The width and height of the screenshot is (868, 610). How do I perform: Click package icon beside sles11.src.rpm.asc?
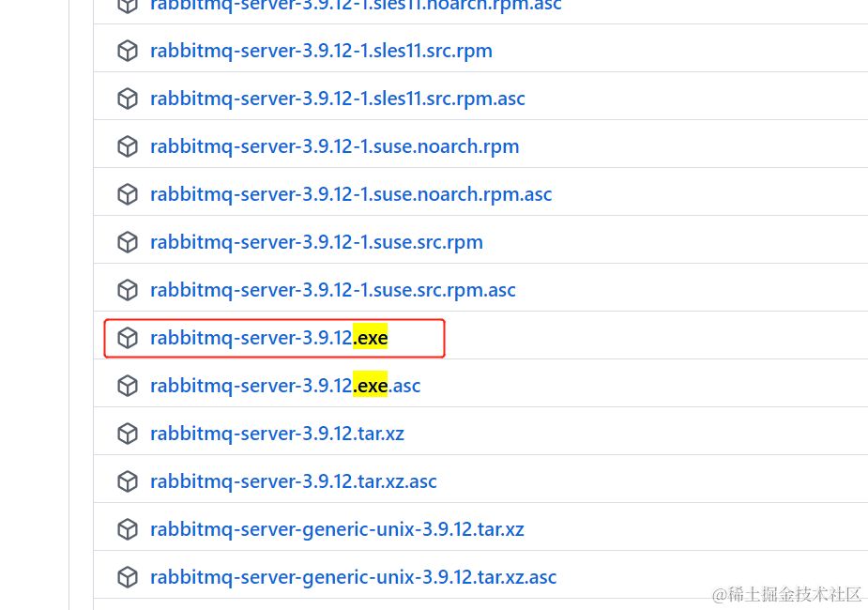[128, 99]
